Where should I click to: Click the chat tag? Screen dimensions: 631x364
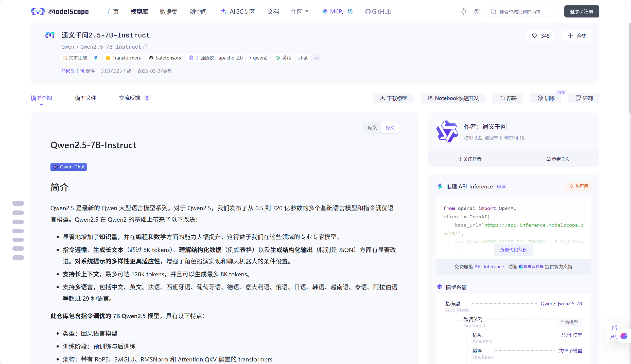pyautogui.click(x=303, y=58)
